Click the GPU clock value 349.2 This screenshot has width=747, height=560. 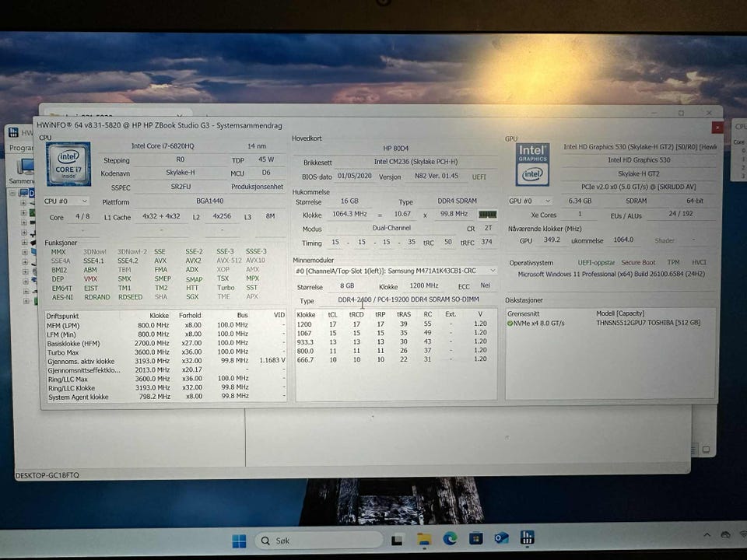click(552, 240)
